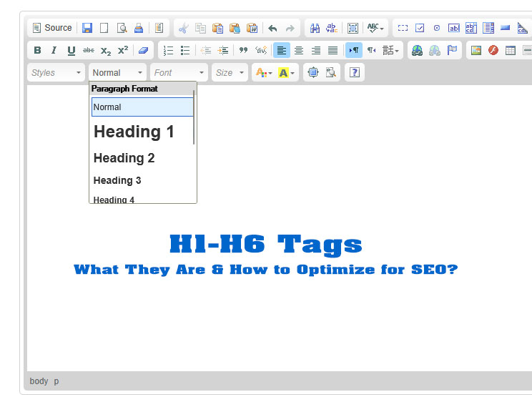Open the spell check ABC dropdown
The height and width of the screenshot is (402, 532).
375,28
